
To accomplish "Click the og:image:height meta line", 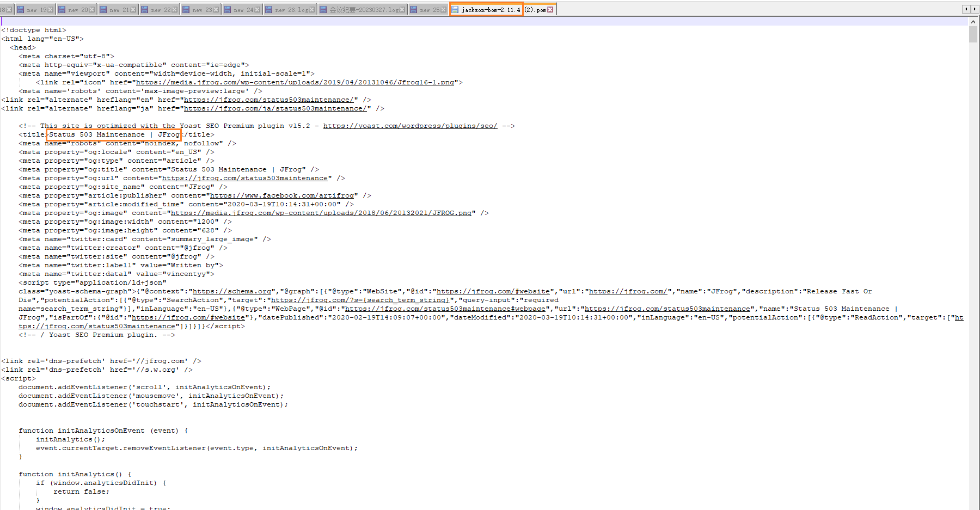I will point(125,231).
